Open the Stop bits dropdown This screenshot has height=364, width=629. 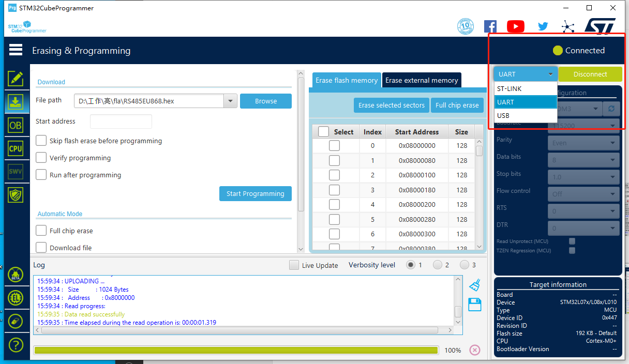pos(583,177)
